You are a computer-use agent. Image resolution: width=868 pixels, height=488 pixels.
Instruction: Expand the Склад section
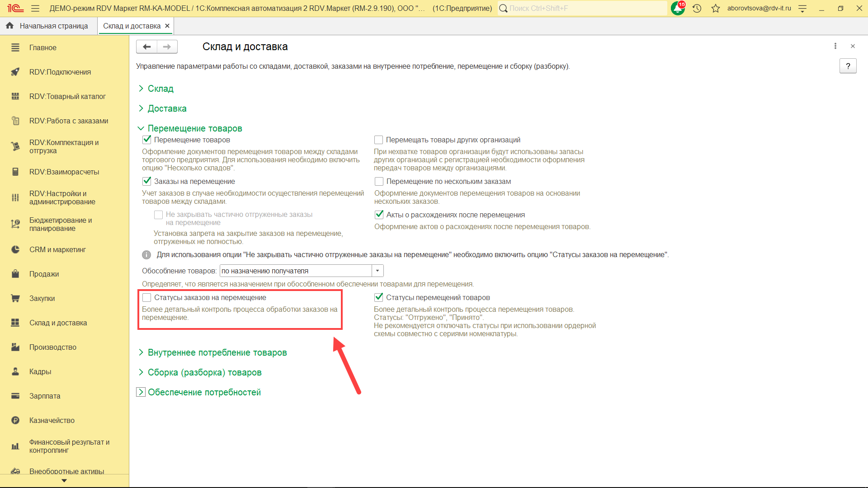tap(160, 89)
